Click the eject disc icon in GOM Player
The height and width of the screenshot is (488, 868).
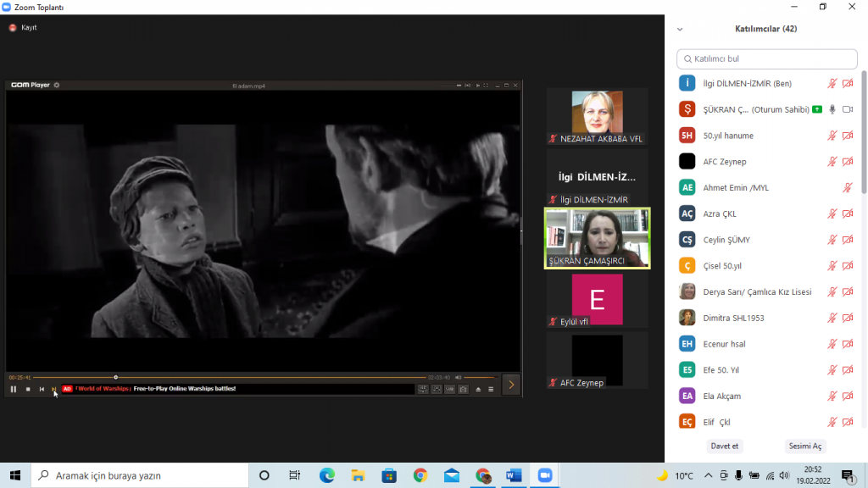[480, 388]
